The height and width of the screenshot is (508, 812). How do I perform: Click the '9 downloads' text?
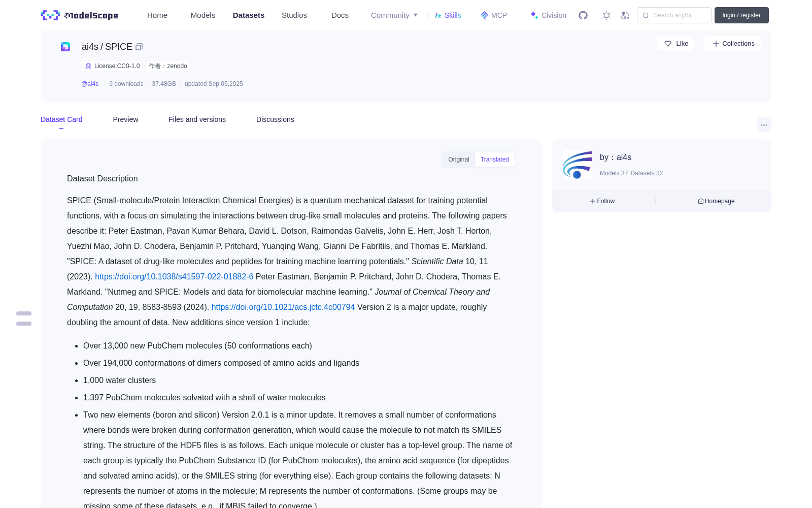126,84
